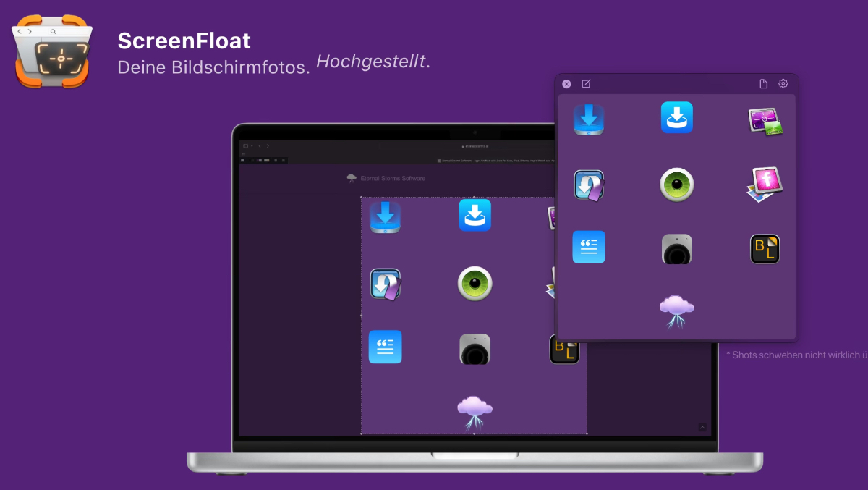Click the purple screenshot icon in floating window

[765, 120]
